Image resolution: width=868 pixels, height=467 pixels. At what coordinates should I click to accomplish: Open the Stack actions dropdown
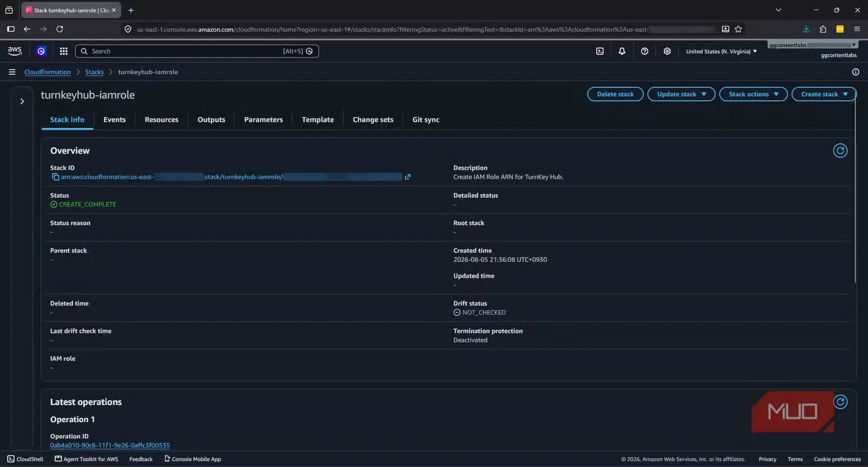[754, 94]
